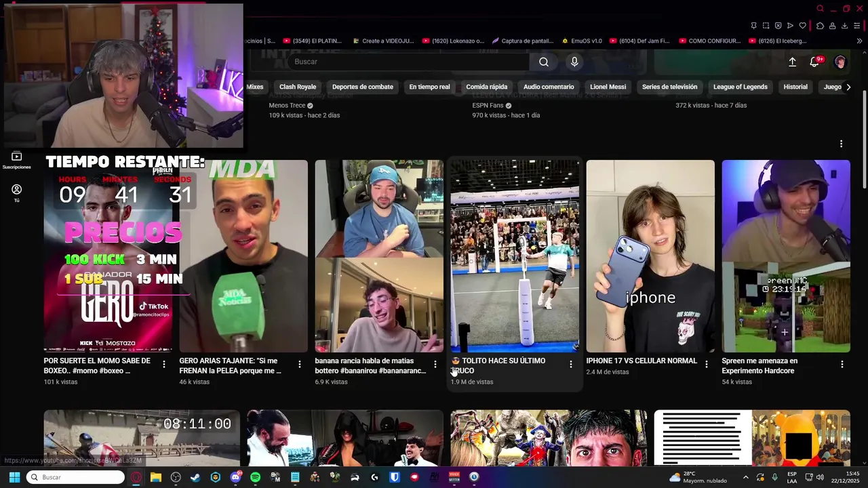This screenshot has height=488, width=868.
Task: Open the volume icon in tray
Action: pyautogui.click(x=820, y=477)
